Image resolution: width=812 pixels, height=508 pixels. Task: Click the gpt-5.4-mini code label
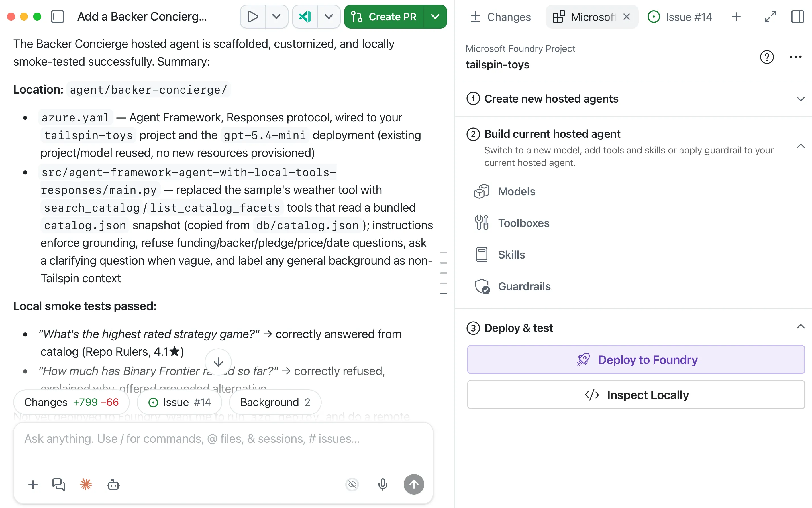click(x=265, y=135)
